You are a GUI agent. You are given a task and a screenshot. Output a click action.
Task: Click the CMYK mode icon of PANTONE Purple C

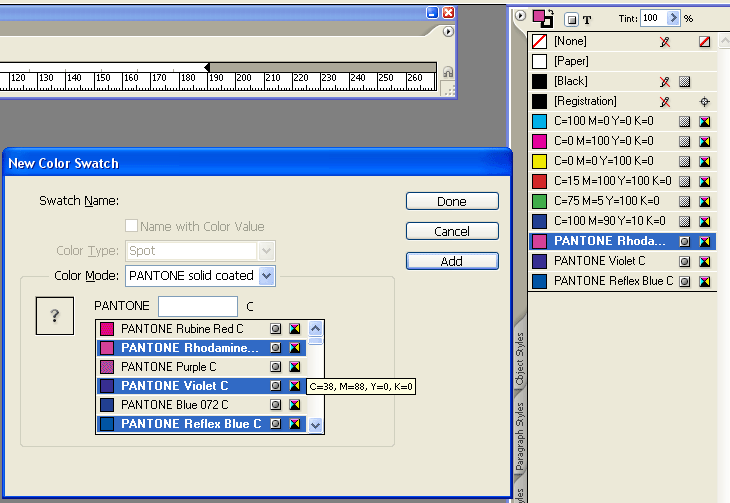[x=295, y=367]
